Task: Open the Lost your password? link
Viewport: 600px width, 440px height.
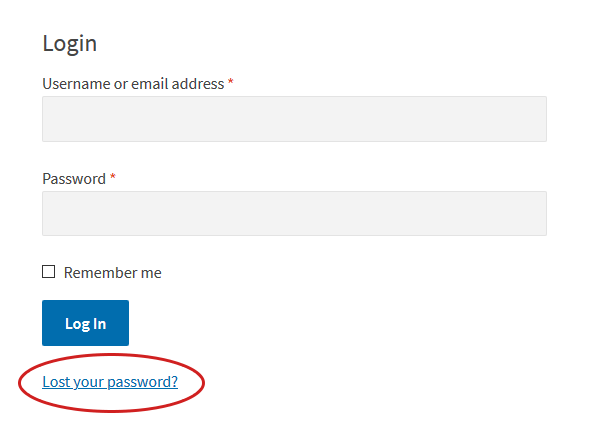Action: point(110,381)
